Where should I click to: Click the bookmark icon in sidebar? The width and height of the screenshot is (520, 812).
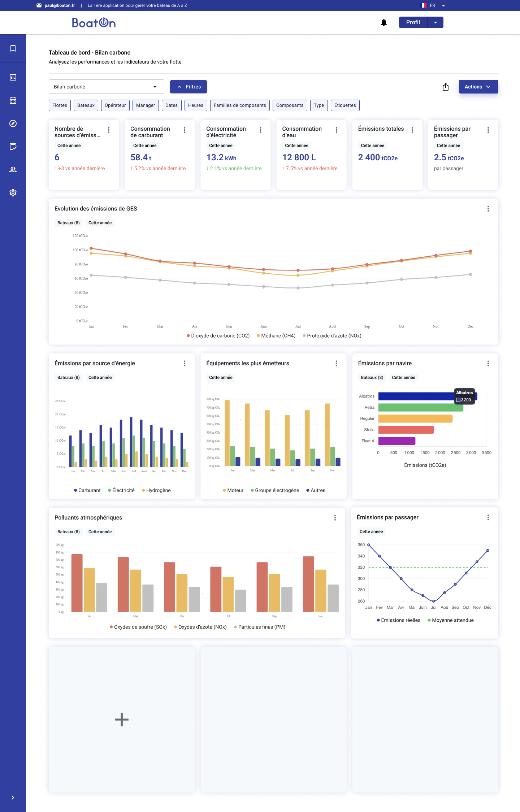tap(13, 48)
